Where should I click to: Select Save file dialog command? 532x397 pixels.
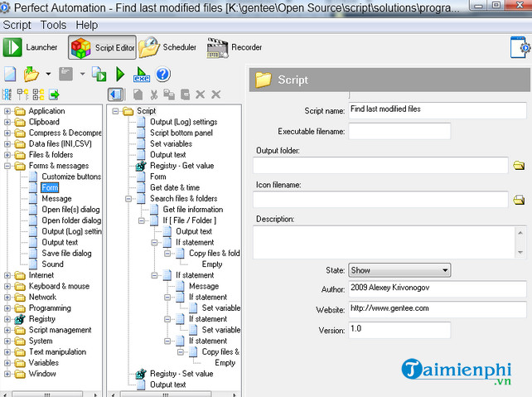(65, 253)
